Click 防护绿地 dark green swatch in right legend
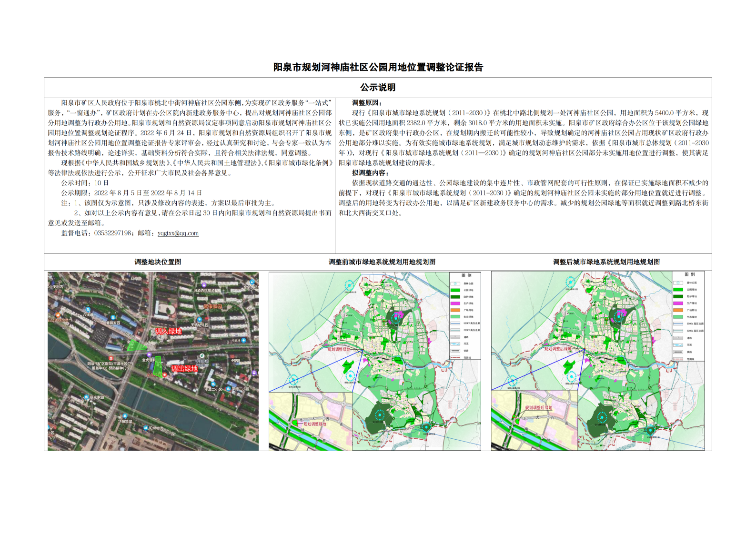Screen dimensions: 756x535 click(678, 296)
